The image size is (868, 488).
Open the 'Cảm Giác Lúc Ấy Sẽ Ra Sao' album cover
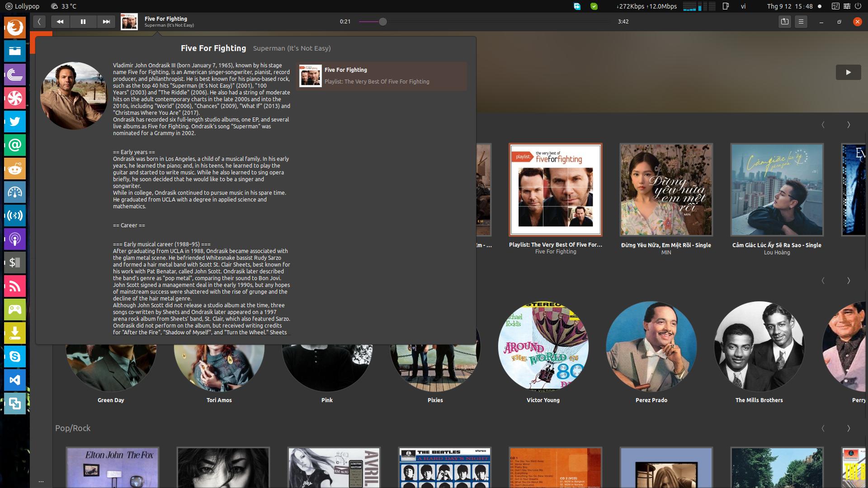pyautogui.click(x=777, y=190)
